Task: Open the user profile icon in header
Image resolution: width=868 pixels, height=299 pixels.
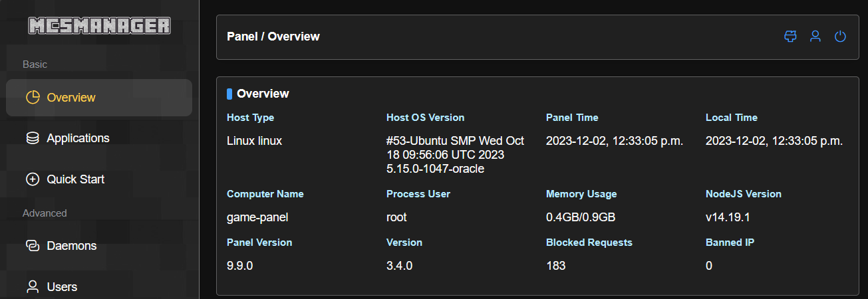Action: pyautogui.click(x=815, y=37)
